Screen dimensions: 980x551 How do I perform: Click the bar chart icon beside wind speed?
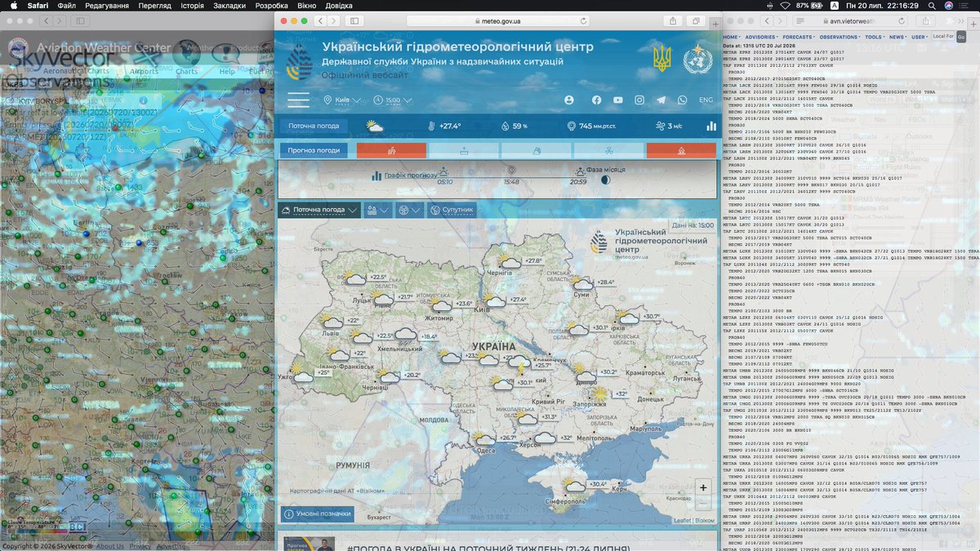(x=710, y=126)
